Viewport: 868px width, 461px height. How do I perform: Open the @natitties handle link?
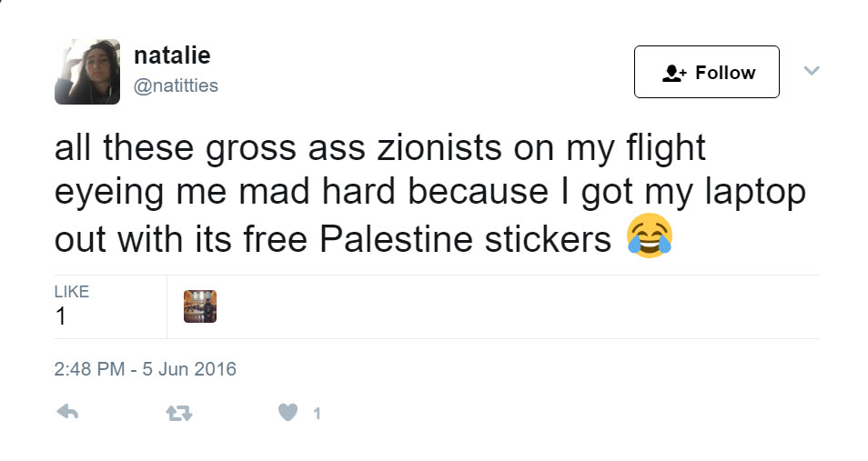click(x=176, y=85)
